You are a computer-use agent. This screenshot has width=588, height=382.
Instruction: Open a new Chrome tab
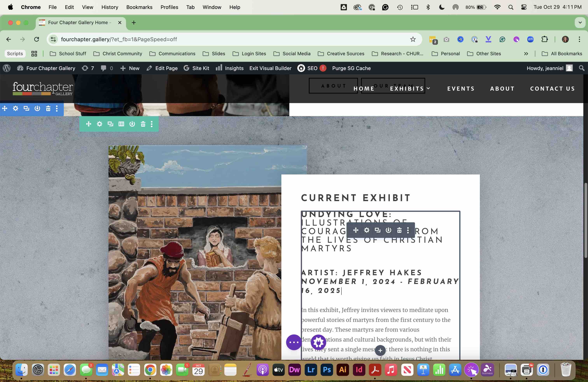[134, 23]
